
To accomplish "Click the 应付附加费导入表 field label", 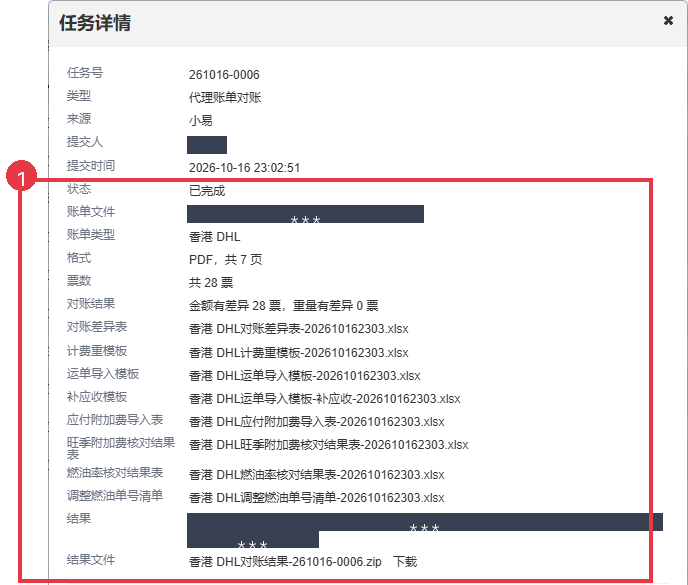I will tap(115, 420).
